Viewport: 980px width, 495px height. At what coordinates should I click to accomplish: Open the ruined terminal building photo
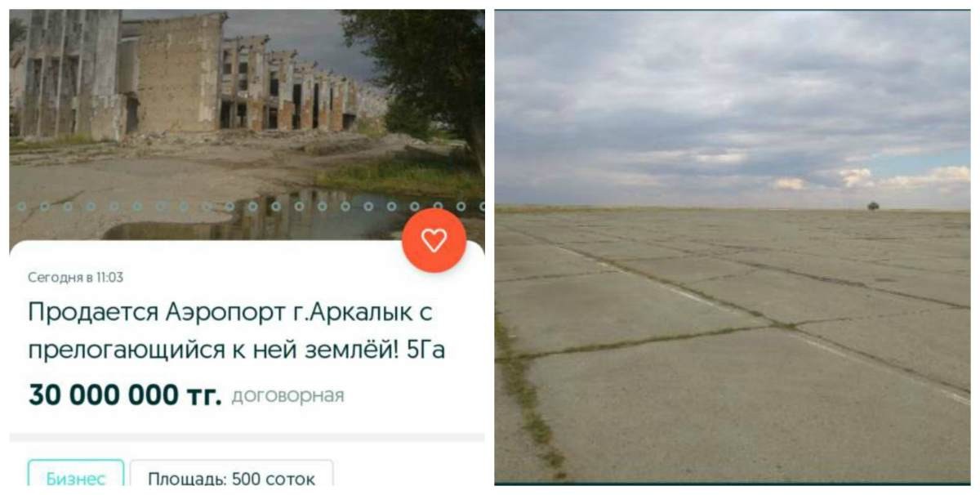247,123
